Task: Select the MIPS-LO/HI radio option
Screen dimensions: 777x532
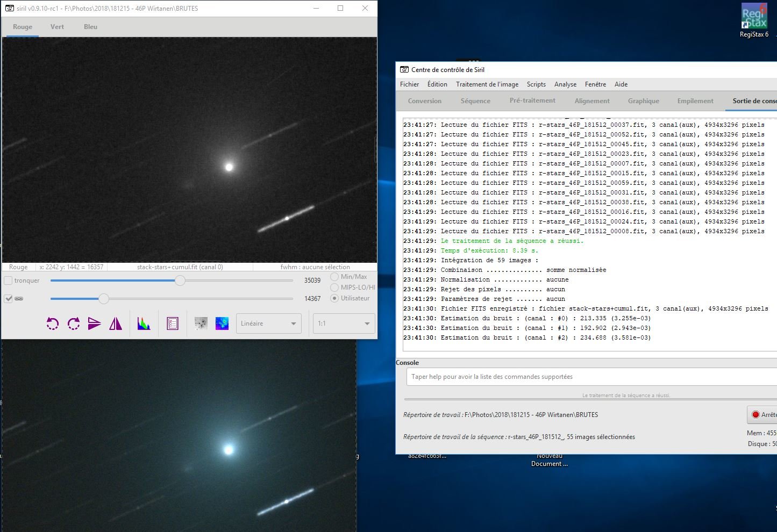Action: click(334, 287)
